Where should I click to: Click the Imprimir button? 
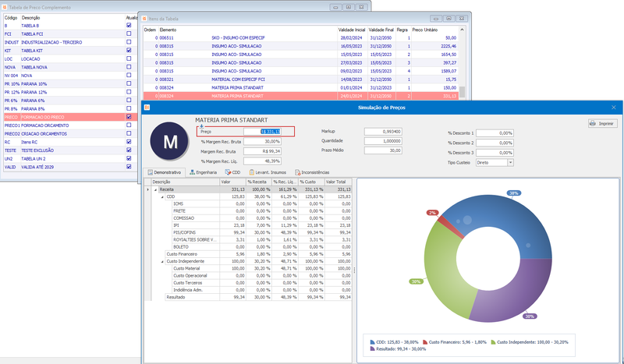(602, 124)
